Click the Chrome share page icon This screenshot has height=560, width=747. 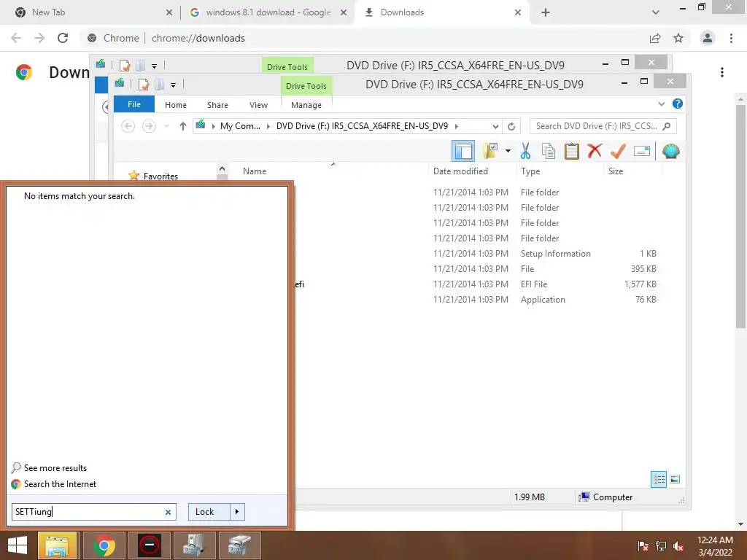tap(655, 38)
